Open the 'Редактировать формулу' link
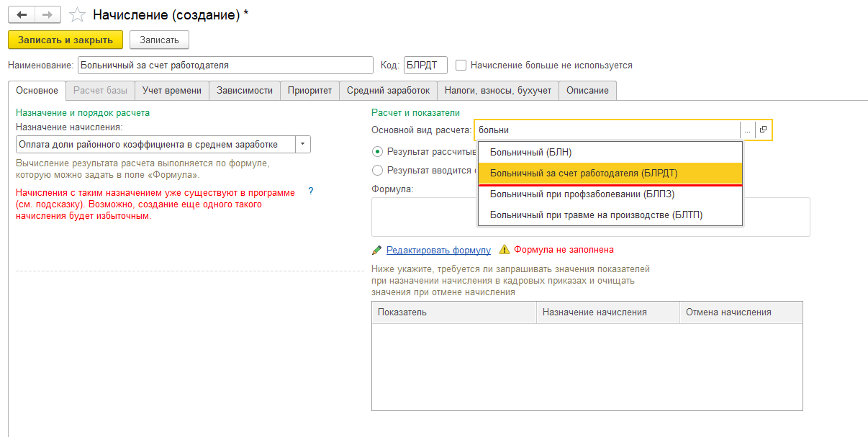The width and height of the screenshot is (868, 437). point(438,250)
